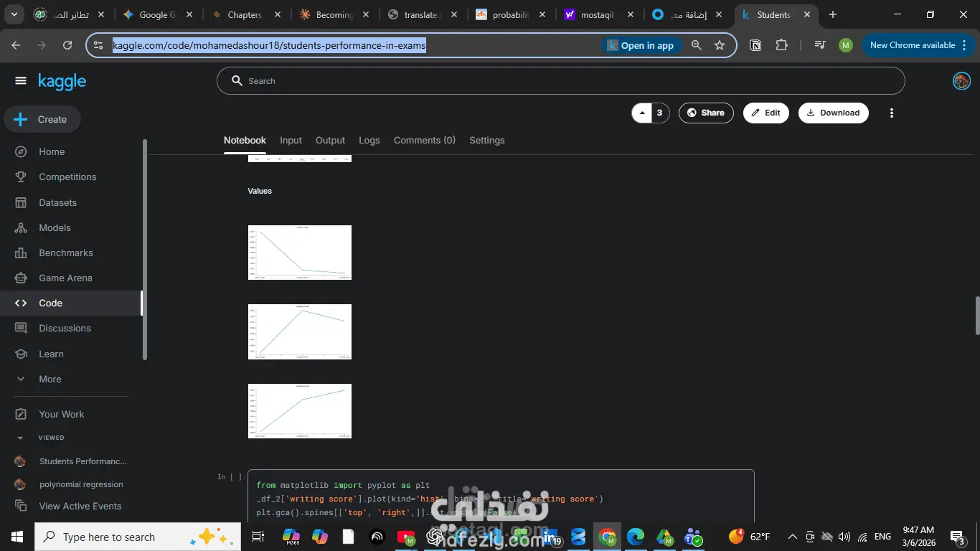The image size is (980, 551).
Task: Switch to the Output tab
Action: [330, 140]
